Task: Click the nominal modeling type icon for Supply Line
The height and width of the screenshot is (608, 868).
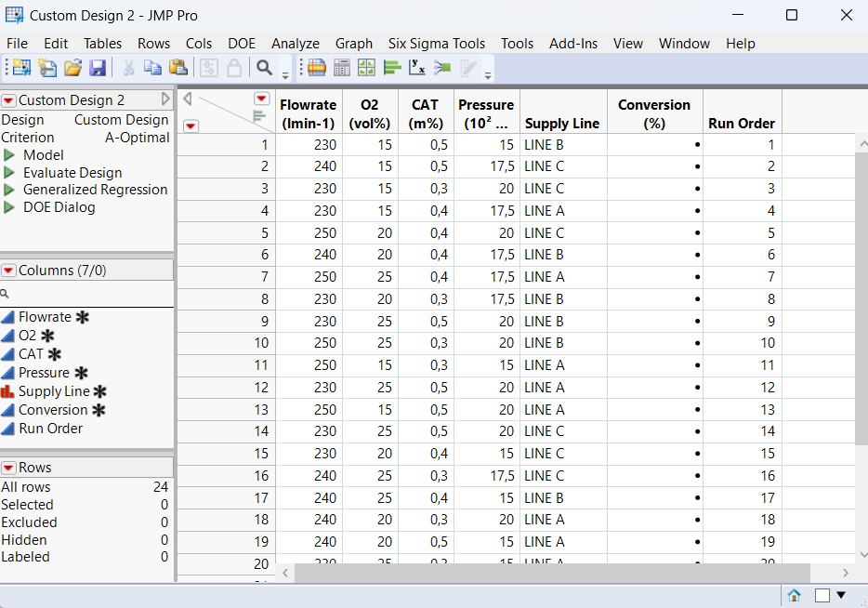Action: point(8,391)
